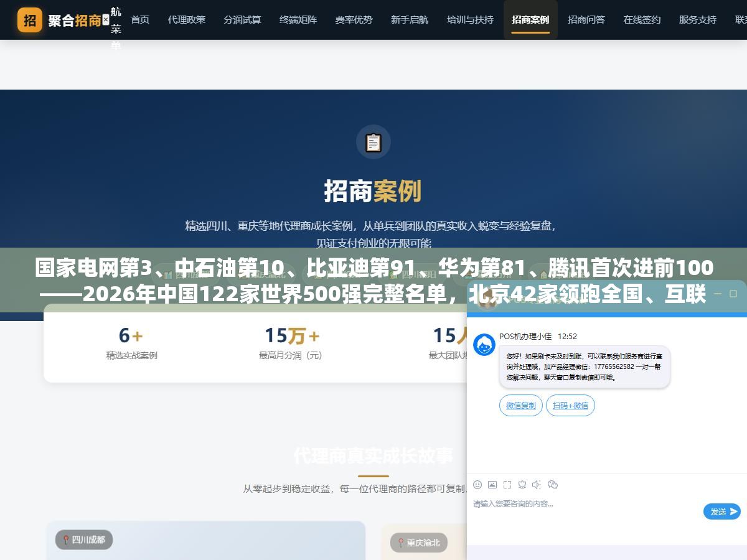
Task: Click the orange 招 logo icon
Action: point(30,20)
